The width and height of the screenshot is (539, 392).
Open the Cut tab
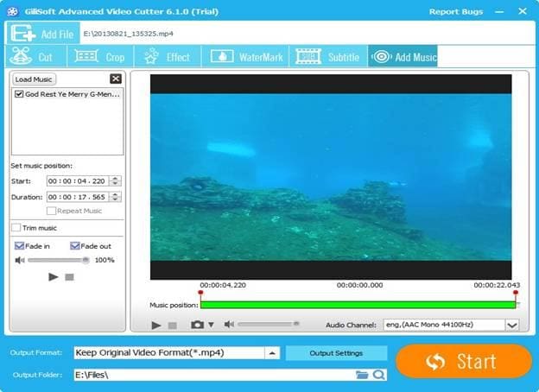36,56
